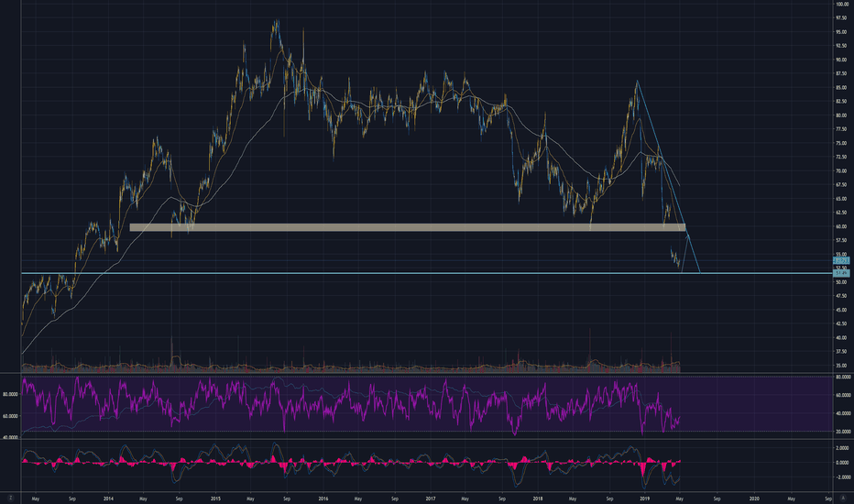Image resolution: width=854 pixels, height=504 pixels.
Task: Click the 45.00 price axis label
Action: coord(841,310)
